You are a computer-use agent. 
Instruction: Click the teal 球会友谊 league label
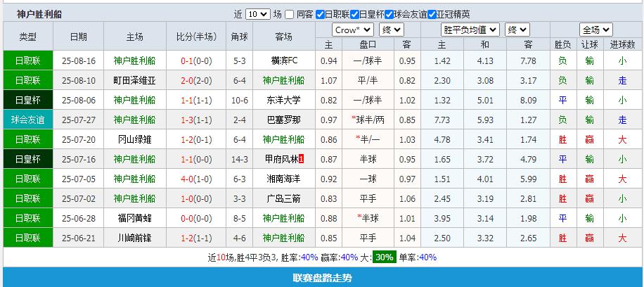click(27, 120)
